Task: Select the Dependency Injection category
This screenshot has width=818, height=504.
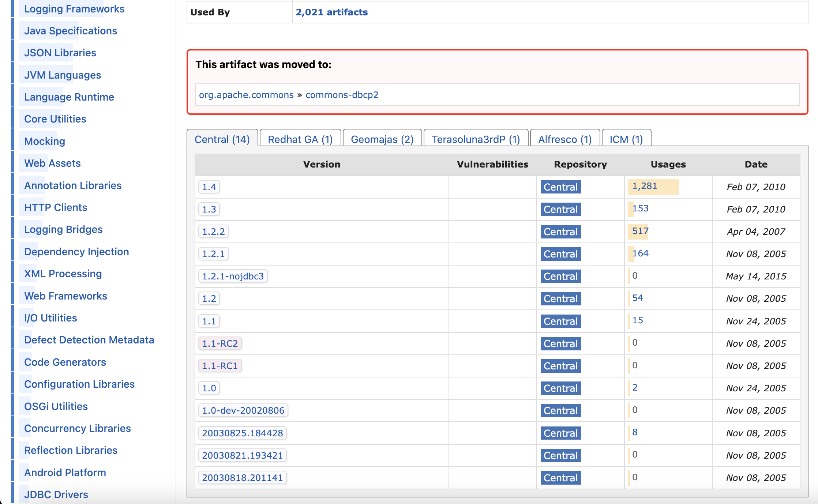Action: pos(76,252)
